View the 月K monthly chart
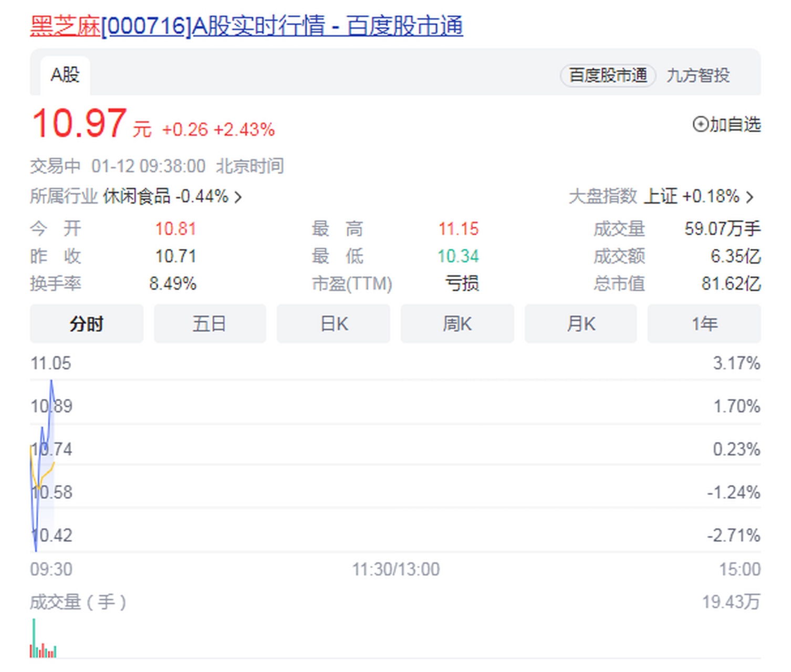 pos(581,324)
